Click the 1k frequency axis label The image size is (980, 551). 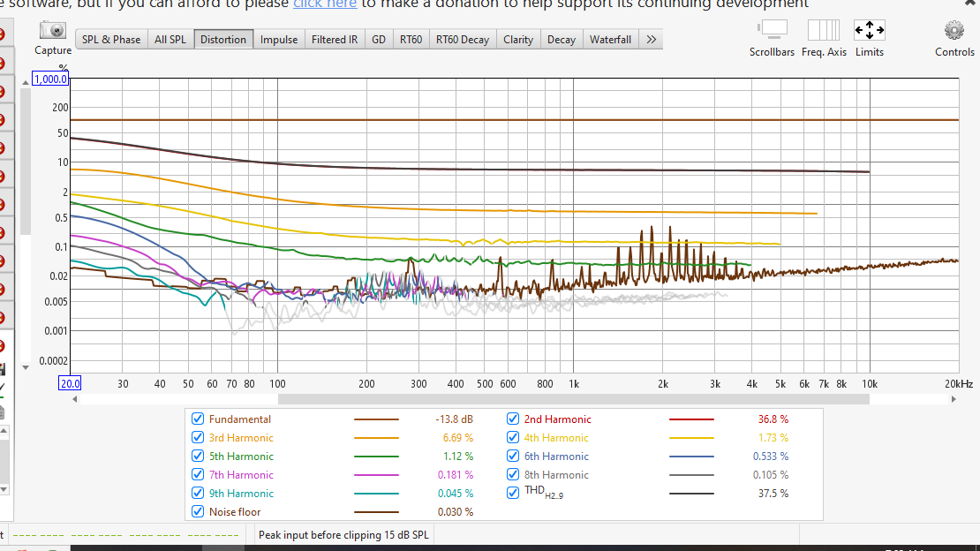(574, 384)
